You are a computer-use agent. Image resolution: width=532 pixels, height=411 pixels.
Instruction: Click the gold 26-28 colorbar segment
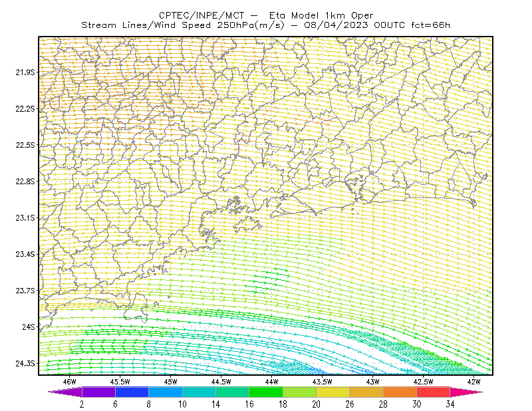click(x=366, y=392)
